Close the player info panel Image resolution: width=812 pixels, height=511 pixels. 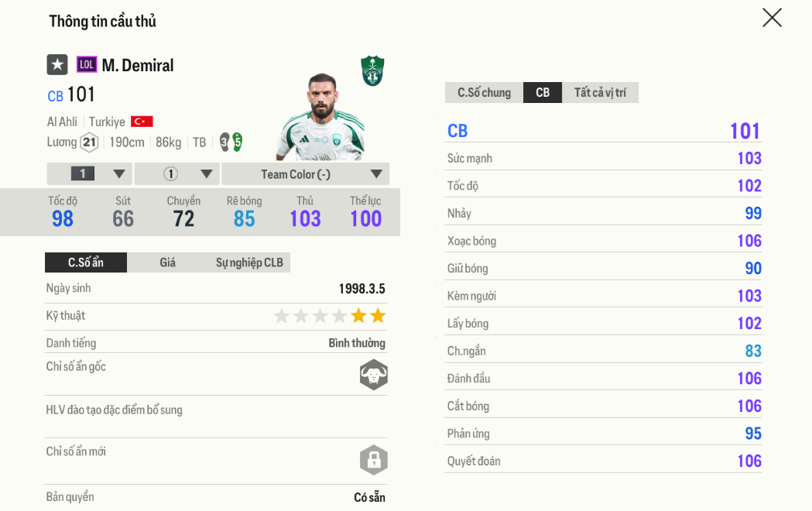pyautogui.click(x=772, y=18)
